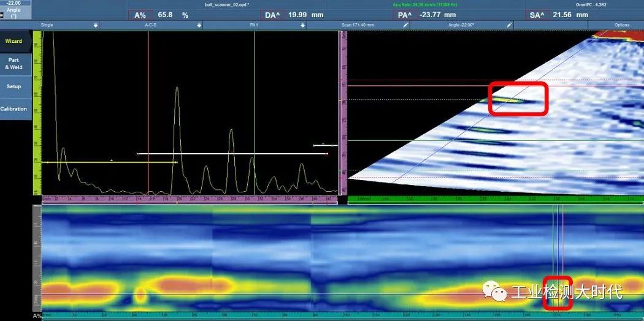
Task: Expand the A-C-S view dropdown arrow
Action: pyautogui.click(x=199, y=25)
